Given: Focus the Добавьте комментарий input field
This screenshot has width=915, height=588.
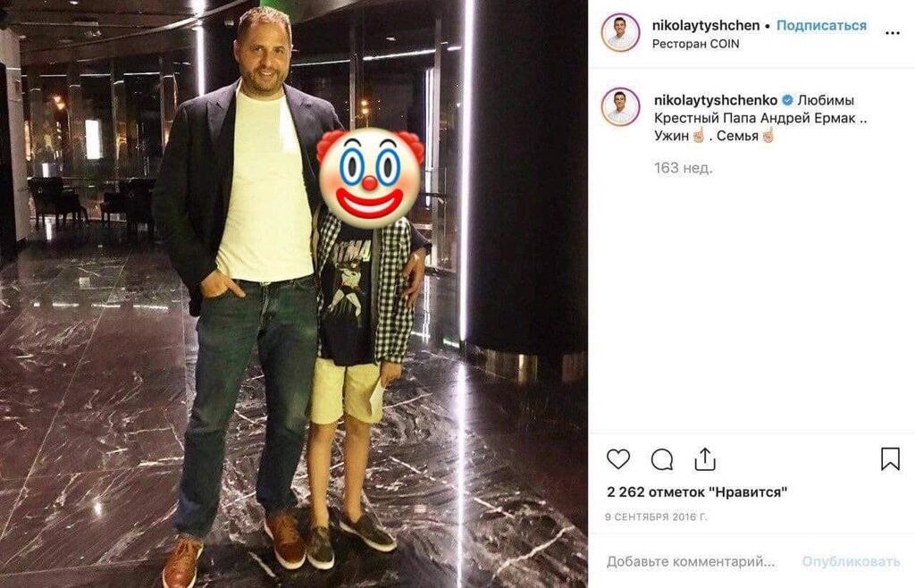Looking at the screenshot, I should tap(691, 561).
